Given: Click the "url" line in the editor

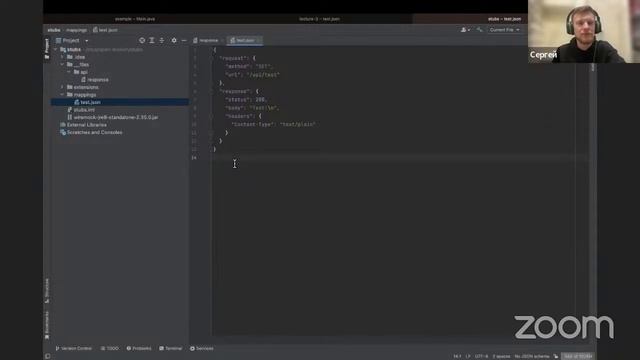Looking at the screenshot, I should tap(253, 75).
